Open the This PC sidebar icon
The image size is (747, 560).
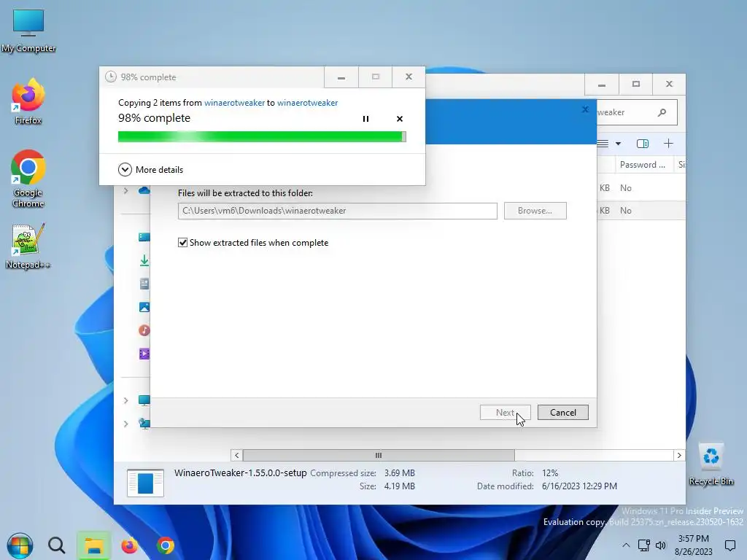click(x=144, y=400)
